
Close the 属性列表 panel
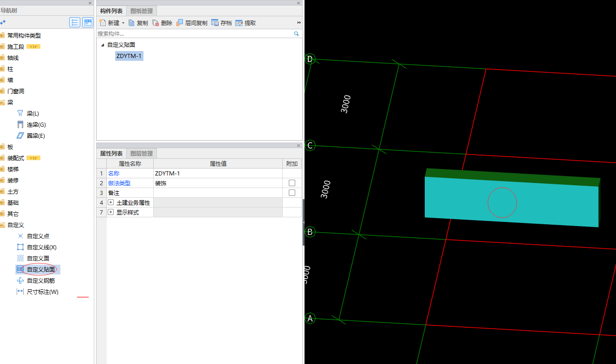pyautogui.click(x=298, y=145)
